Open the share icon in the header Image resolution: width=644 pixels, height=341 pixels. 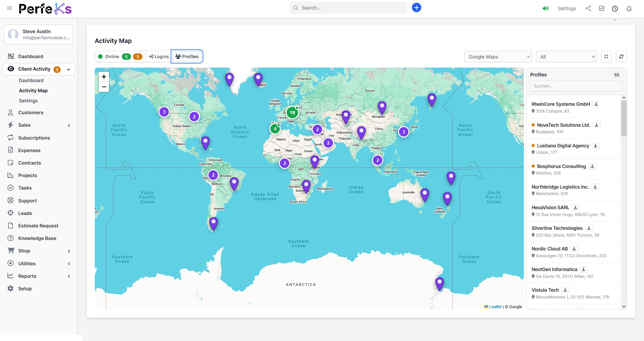(x=588, y=8)
